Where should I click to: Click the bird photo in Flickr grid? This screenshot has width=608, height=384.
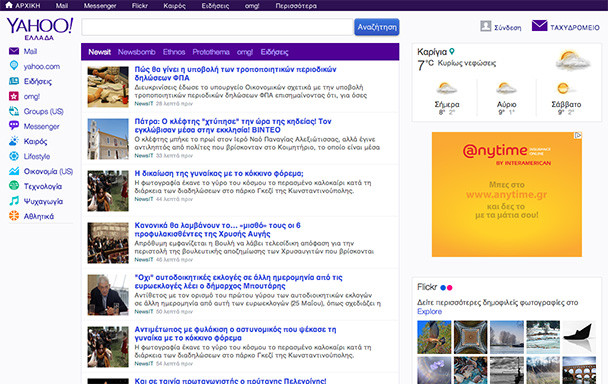[434, 337]
